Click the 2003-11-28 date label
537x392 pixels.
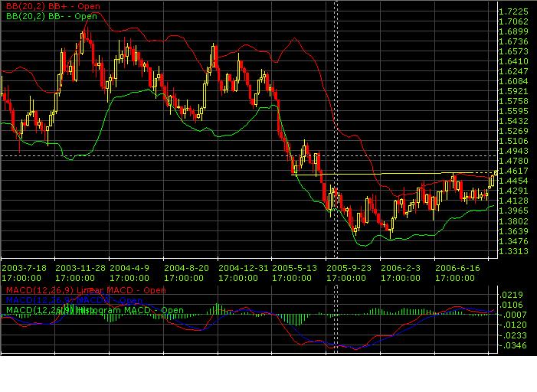(80, 268)
